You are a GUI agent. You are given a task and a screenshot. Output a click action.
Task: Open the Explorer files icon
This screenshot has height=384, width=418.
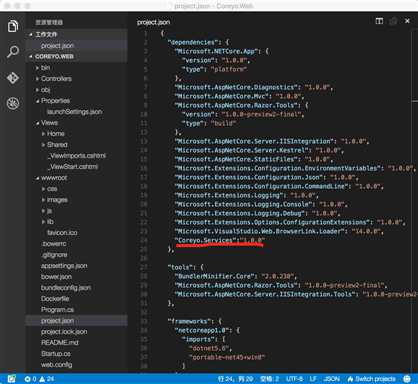click(x=13, y=26)
